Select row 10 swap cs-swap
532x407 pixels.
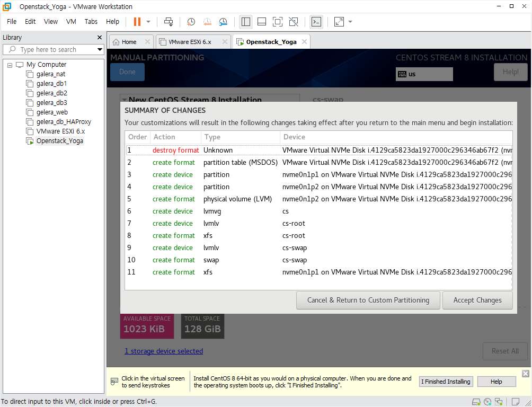[318, 260]
